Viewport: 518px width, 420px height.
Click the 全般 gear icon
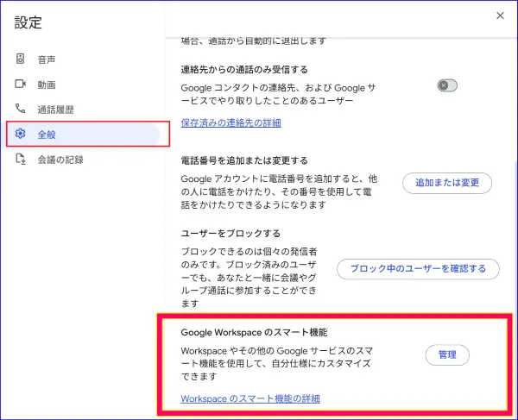click(x=20, y=134)
